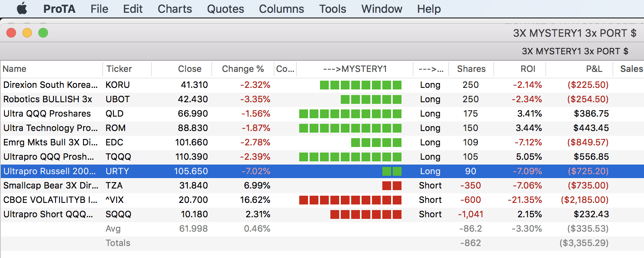Open the File menu
The image size is (644, 258).
coord(99,9)
